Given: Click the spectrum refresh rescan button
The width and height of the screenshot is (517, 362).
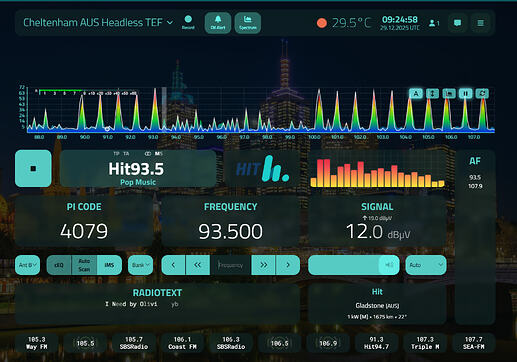Looking at the screenshot, I should pos(482,94).
